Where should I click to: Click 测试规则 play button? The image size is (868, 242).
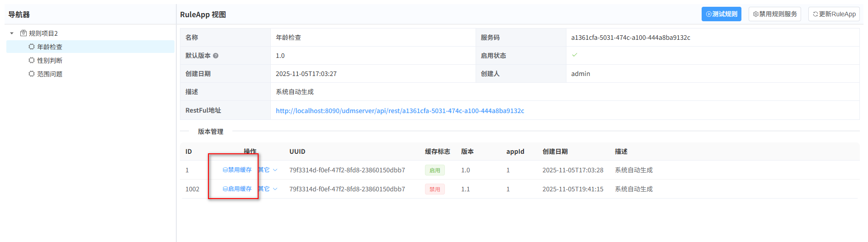pos(721,14)
